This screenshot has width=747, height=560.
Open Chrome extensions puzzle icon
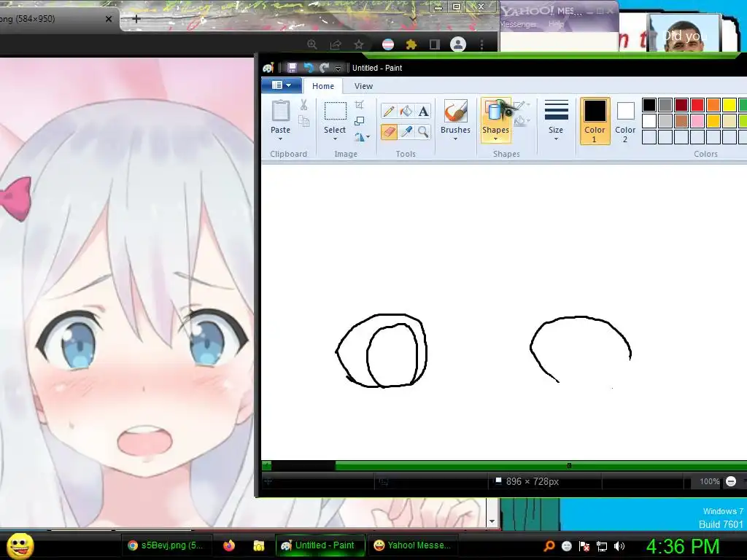tap(411, 44)
